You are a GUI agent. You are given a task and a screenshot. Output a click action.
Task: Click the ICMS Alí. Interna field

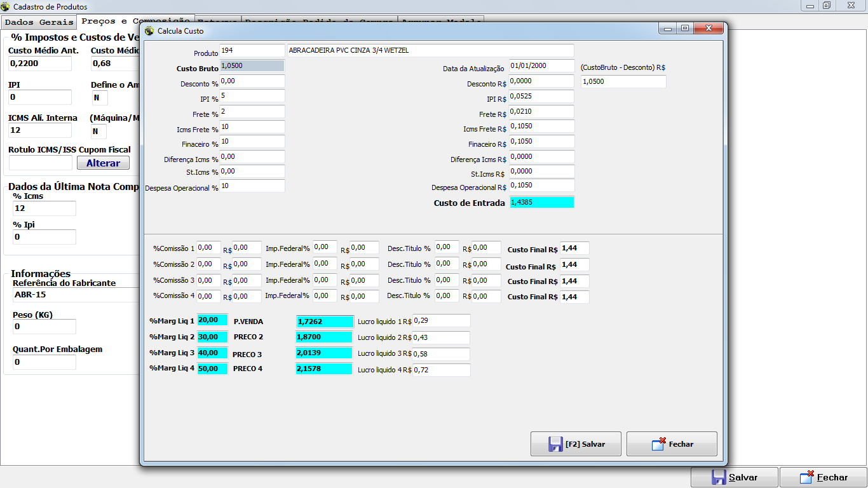pyautogui.click(x=40, y=131)
